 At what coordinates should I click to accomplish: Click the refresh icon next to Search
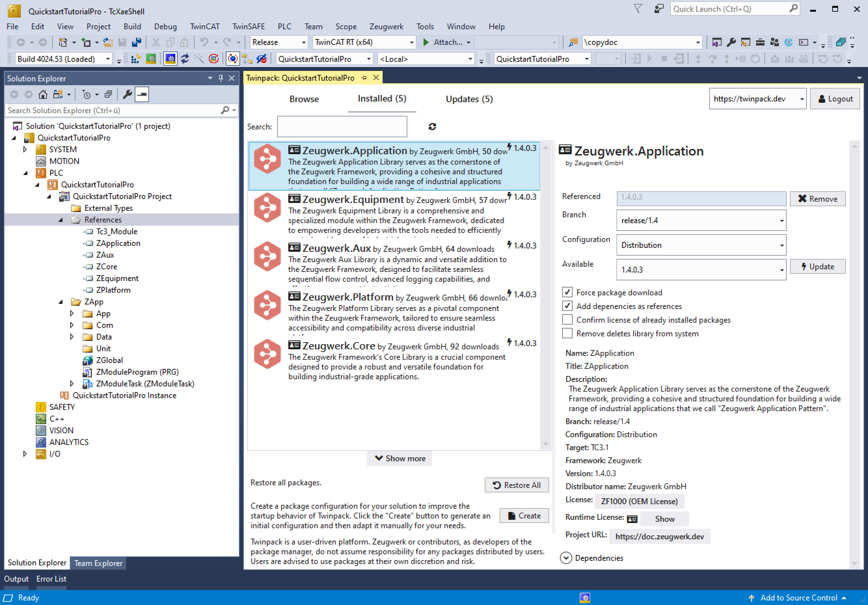click(x=432, y=127)
